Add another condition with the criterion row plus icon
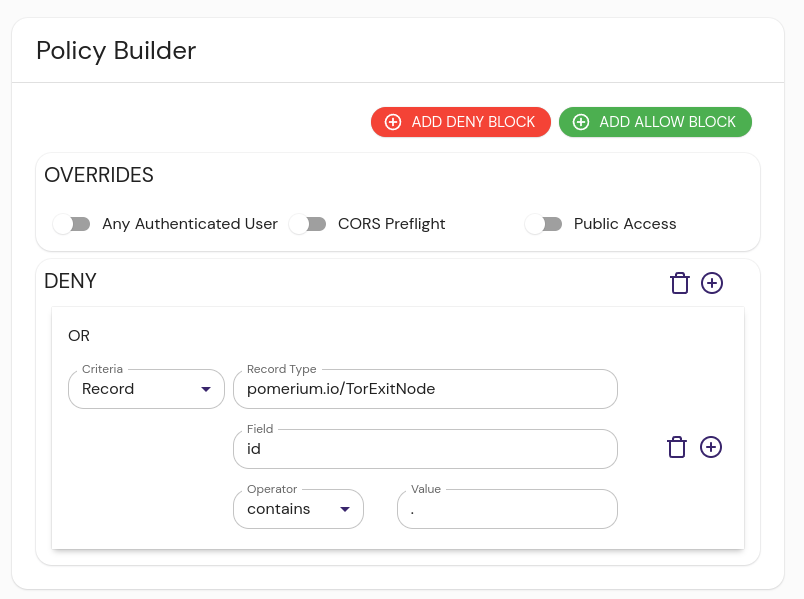The image size is (804, 599). pyautogui.click(x=711, y=447)
